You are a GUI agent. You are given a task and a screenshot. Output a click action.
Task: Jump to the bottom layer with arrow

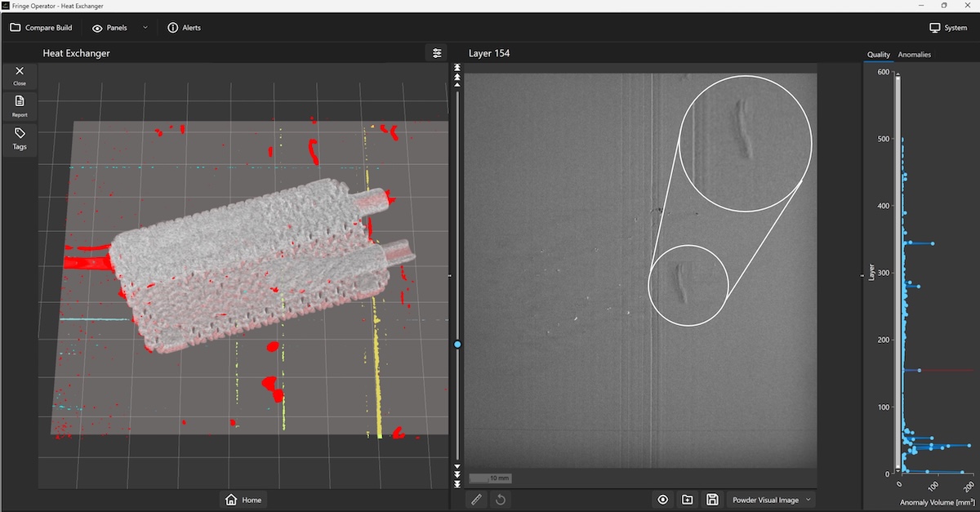(x=457, y=483)
